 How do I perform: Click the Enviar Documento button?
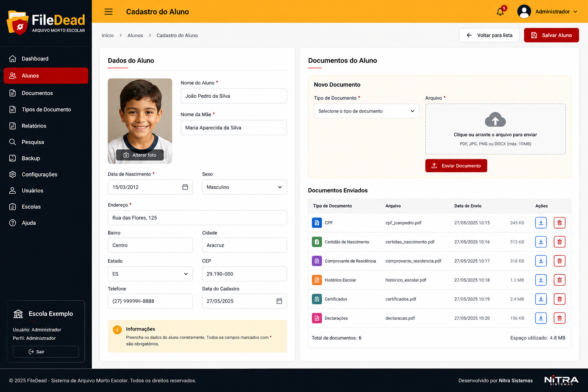point(456,166)
